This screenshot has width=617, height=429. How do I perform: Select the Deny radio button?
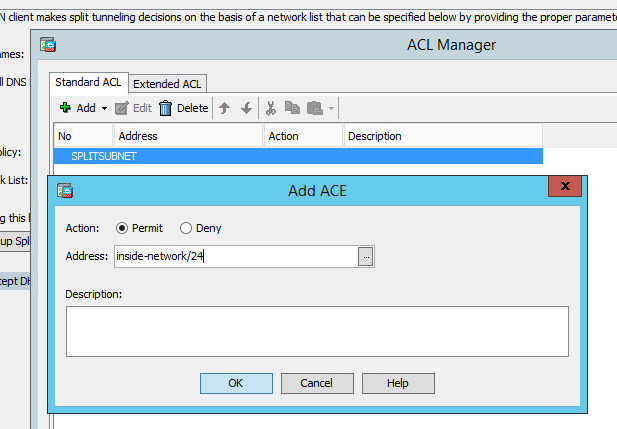click(x=186, y=228)
